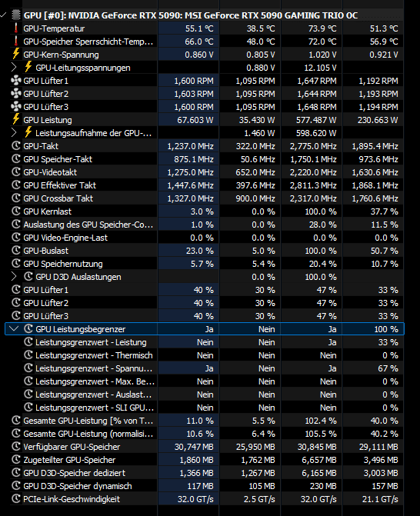Click the 73.9 °C maximum temperature value

coord(322,28)
